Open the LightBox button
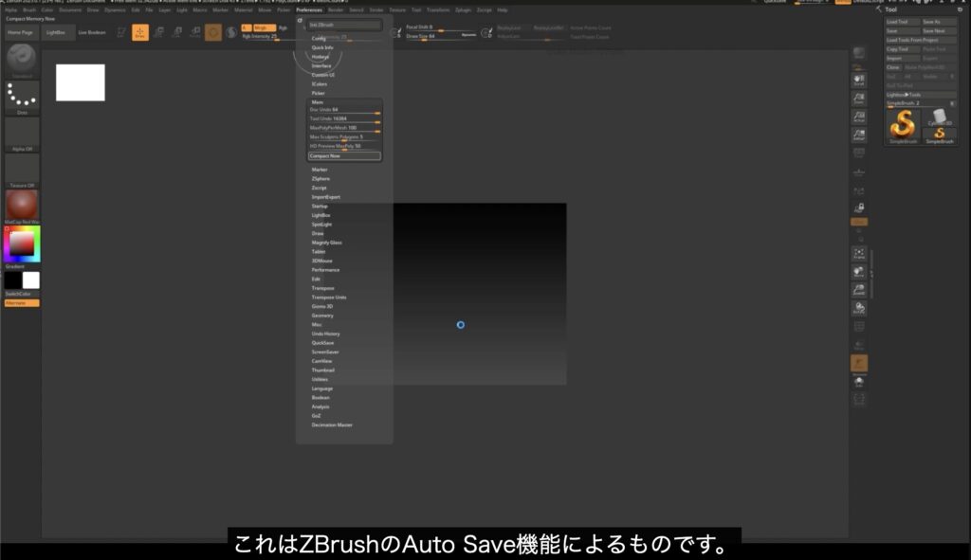 point(56,32)
